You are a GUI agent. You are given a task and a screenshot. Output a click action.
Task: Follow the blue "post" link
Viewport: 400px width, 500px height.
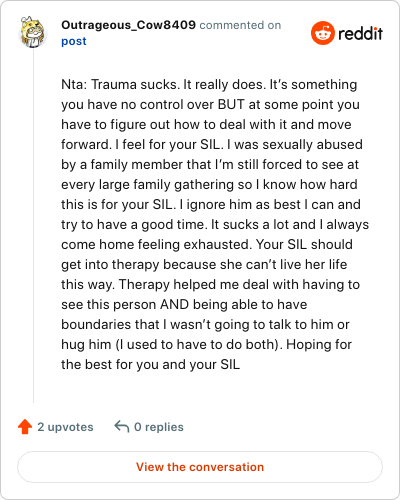(74, 41)
